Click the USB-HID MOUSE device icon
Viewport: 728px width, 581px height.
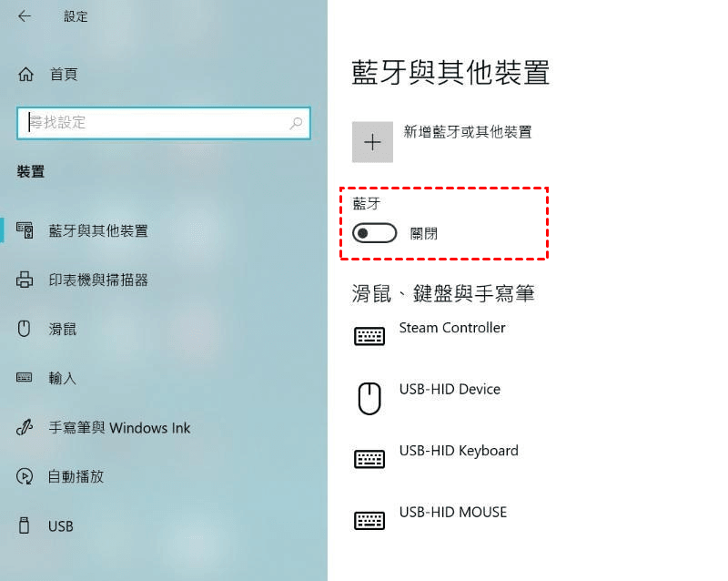tap(369, 521)
